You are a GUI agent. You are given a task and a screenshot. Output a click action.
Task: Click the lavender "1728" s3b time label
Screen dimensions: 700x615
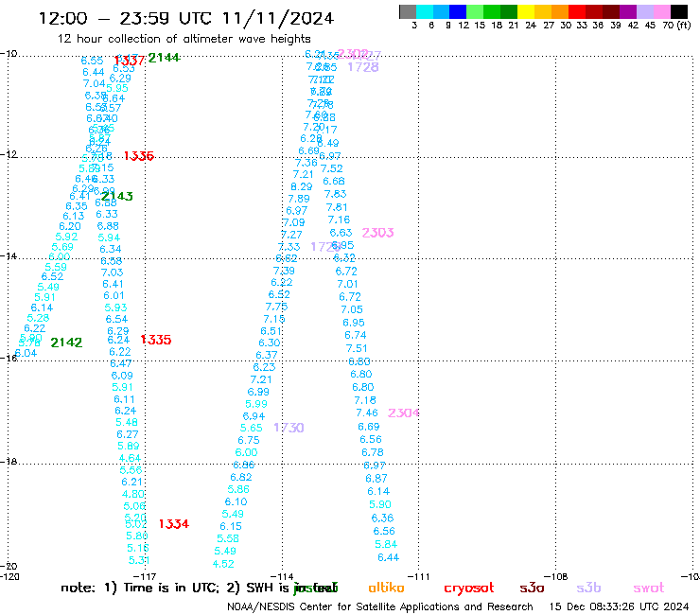(363, 67)
